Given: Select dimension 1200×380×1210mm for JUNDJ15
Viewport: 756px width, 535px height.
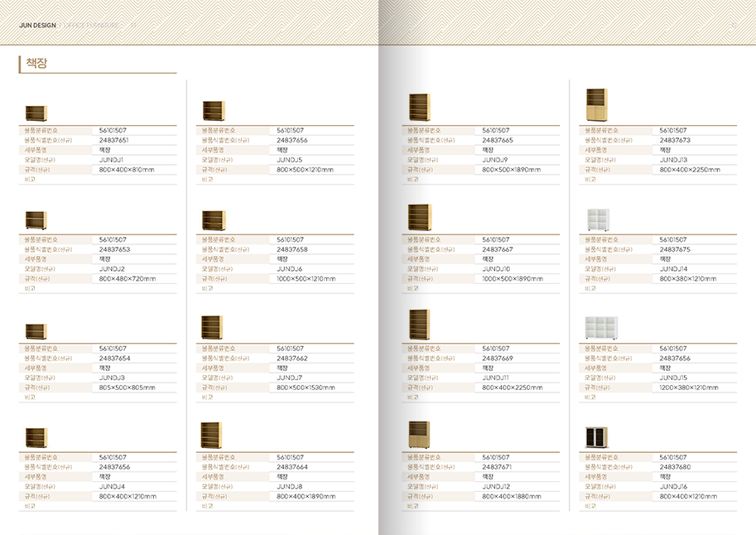Looking at the screenshot, I should [x=689, y=388].
